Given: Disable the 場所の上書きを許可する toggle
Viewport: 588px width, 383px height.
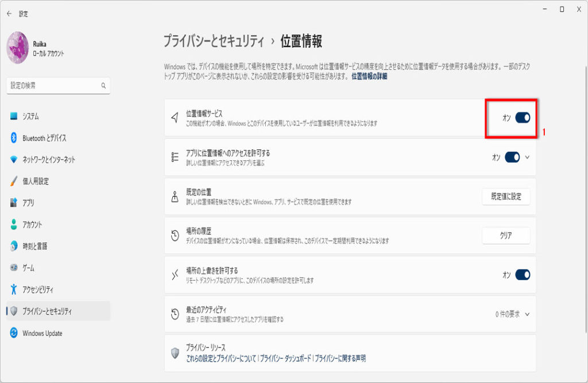Looking at the screenshot, I should (522, 275).
